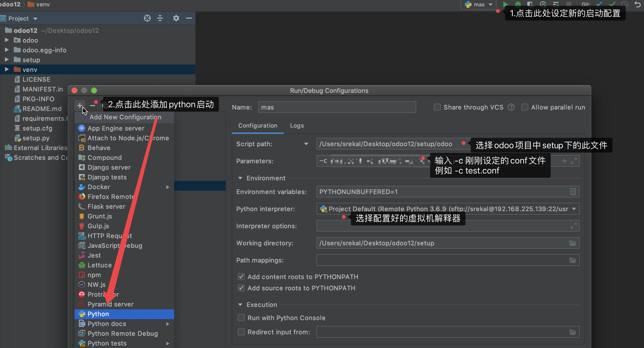Click Collapse All icon in Project panel
Screen dimensions: 644x348
pyautogui.click(x=160, y=18)
